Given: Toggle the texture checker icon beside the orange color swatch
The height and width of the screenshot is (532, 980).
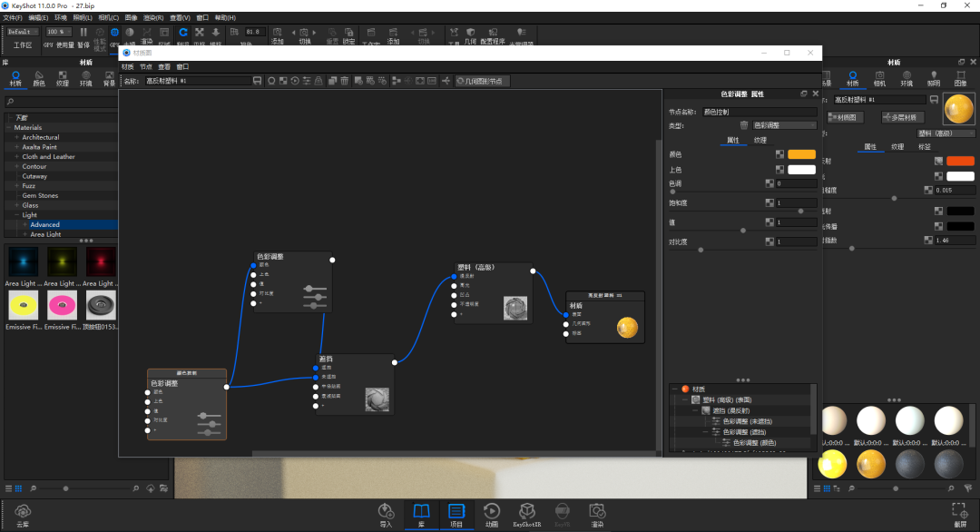Looking at the screenshot, I should pyautogui.click(x=779, y=154).
